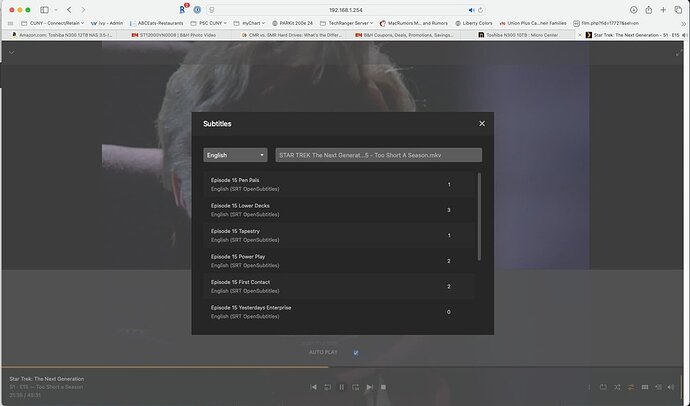This screenshot has width=690, height=406.
Task: Click the rewind replay icon
Action: 327,387
